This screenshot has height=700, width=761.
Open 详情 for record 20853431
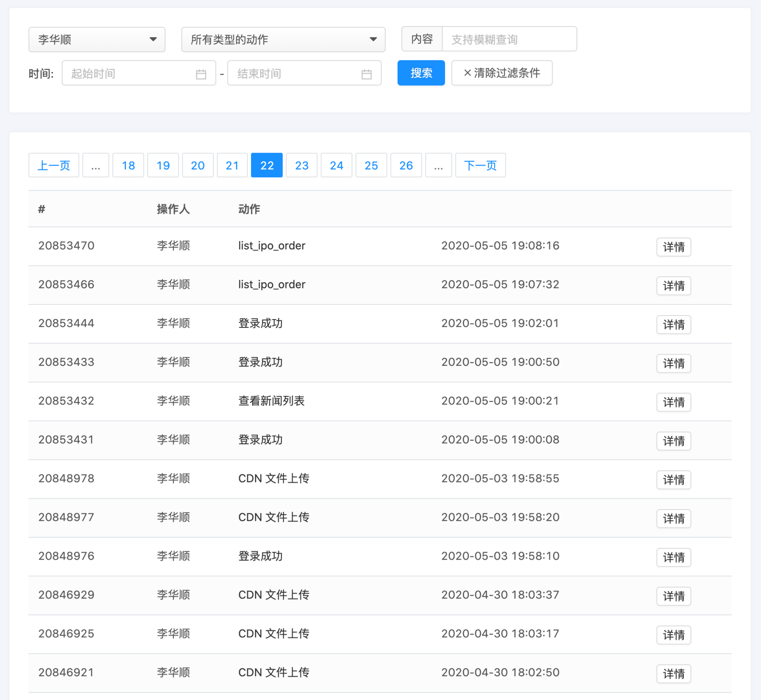673,441
